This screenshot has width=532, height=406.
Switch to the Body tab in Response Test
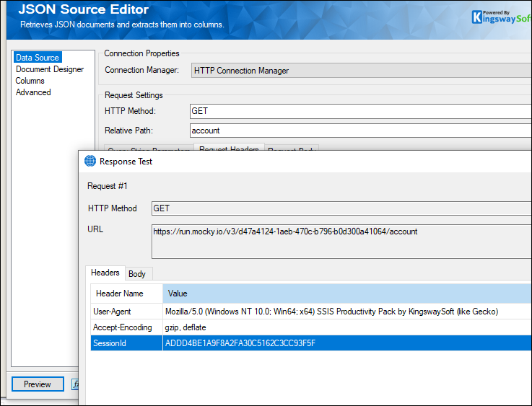(137, 274)
